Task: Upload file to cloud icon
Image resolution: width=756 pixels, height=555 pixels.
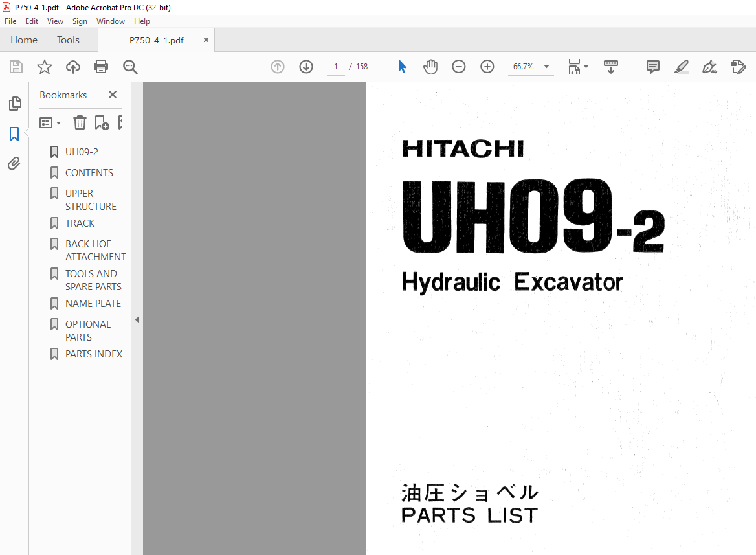Action: point(72,67)
